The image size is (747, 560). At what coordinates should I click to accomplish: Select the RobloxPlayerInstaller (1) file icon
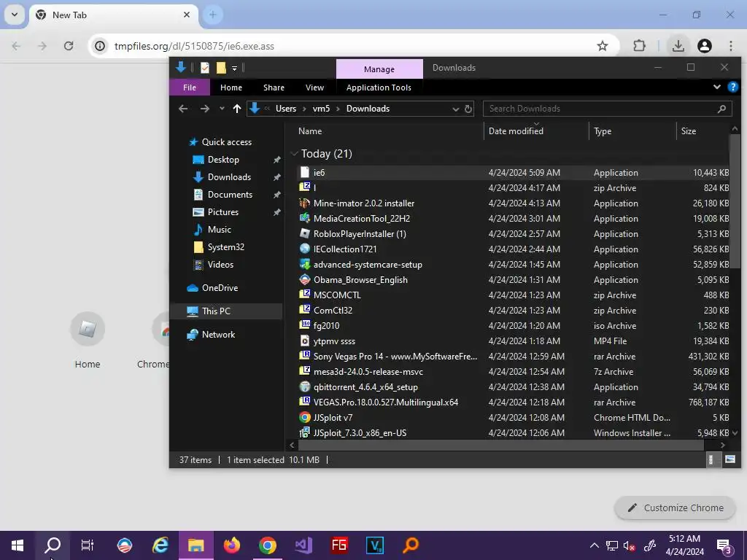click(x=305, y=233)
